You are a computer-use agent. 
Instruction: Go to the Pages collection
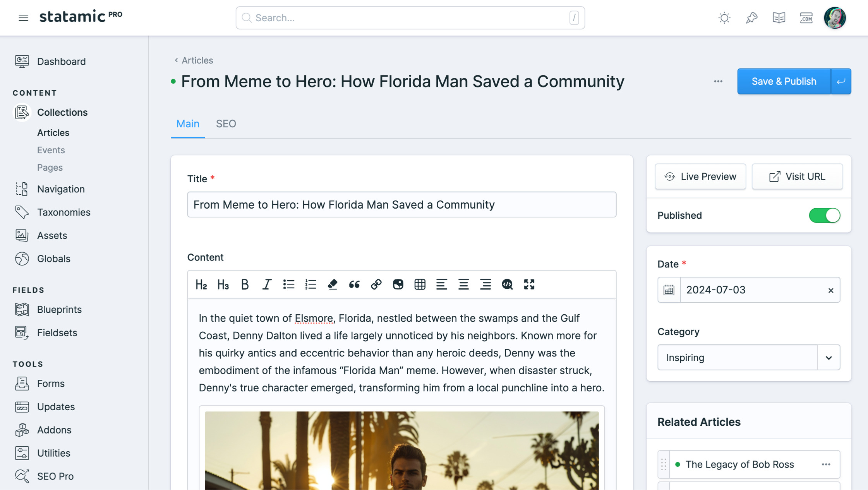pyautogui.click(x=50, y=167)
